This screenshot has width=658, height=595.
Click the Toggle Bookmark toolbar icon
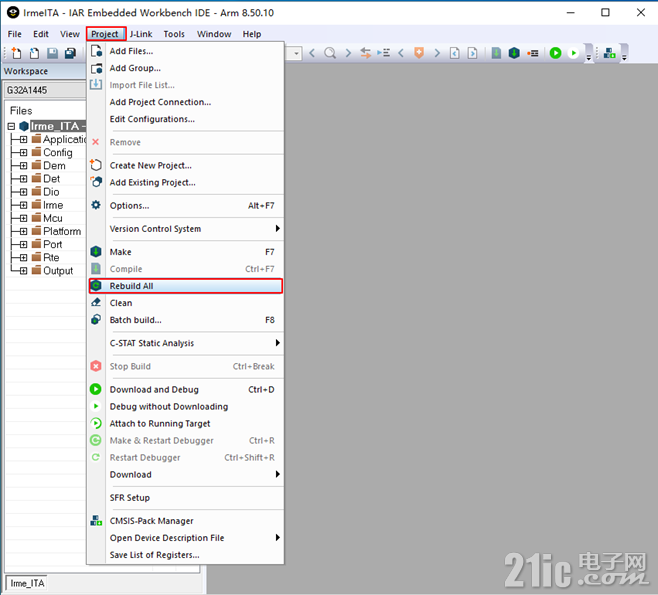419,53
